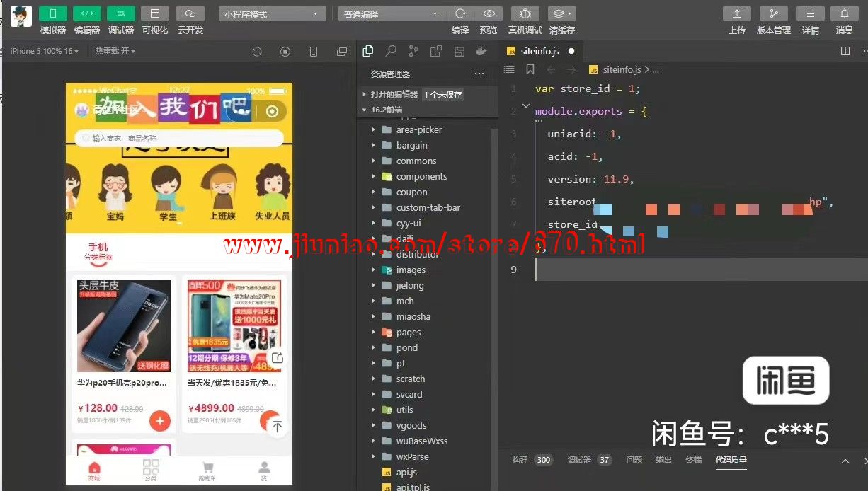Image resolution: width=868 pixels, height=491 pixels.
Task: Open the search icon in explorer sidebar
Action: 391,51
